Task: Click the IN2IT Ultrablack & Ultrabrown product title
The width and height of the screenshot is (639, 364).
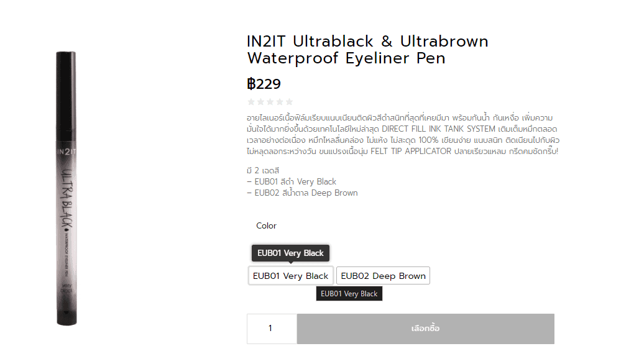Action: tap(367, 50)
